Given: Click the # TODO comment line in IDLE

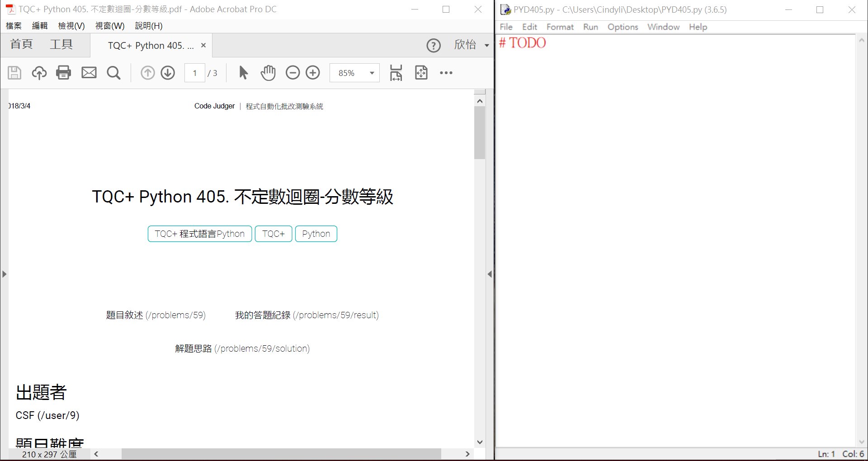Looking at the screenshot, I should point(522,43).
